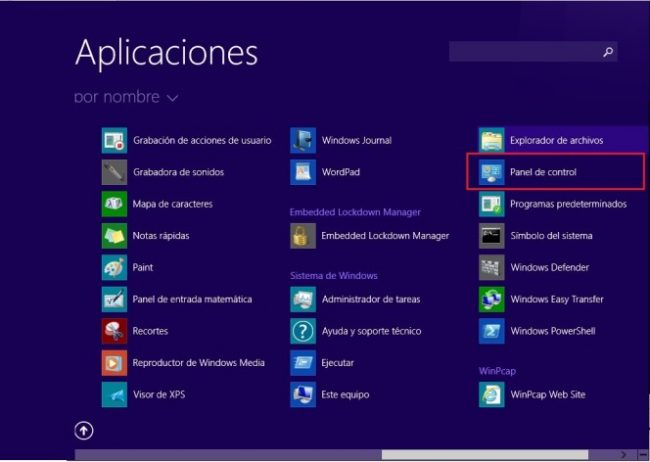Click the horizontal scrollbar thumb
Image resolution: width=650 pixels, height=462 pixels.
pos(485,455)
